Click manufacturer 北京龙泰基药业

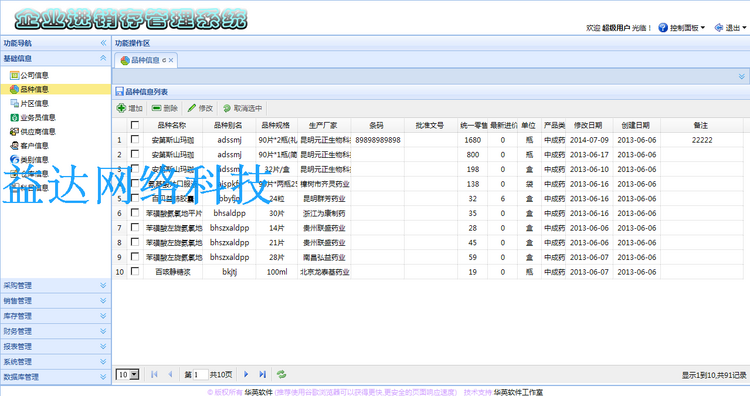[325, 272]
